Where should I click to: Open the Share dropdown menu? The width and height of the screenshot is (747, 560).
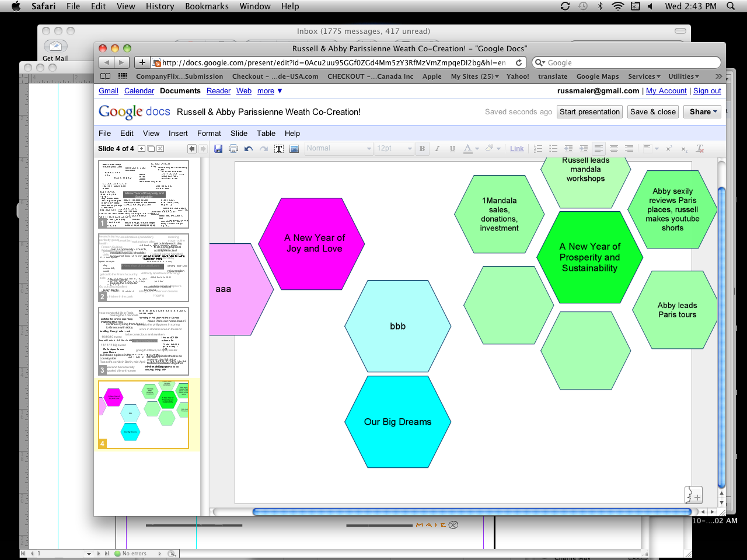702,111
